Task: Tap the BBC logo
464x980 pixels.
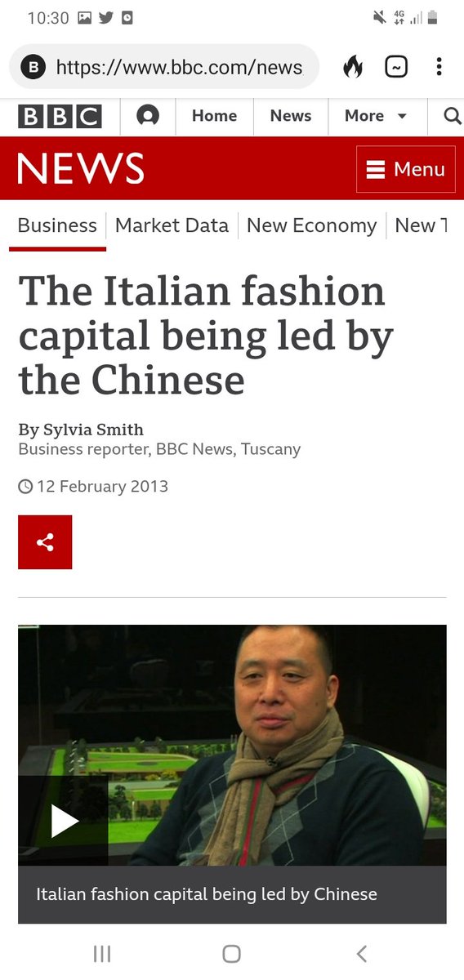Action: (60, 116)
